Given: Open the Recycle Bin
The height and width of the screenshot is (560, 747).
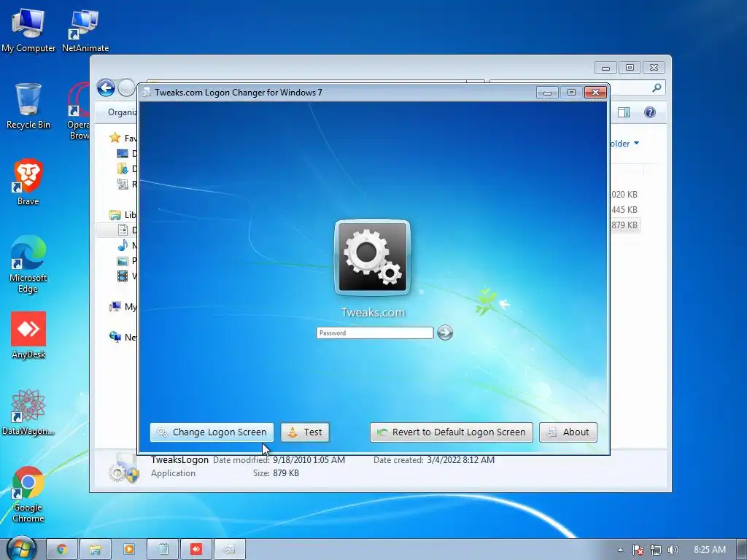Looking at the screenshot, I should click(28, 106).
